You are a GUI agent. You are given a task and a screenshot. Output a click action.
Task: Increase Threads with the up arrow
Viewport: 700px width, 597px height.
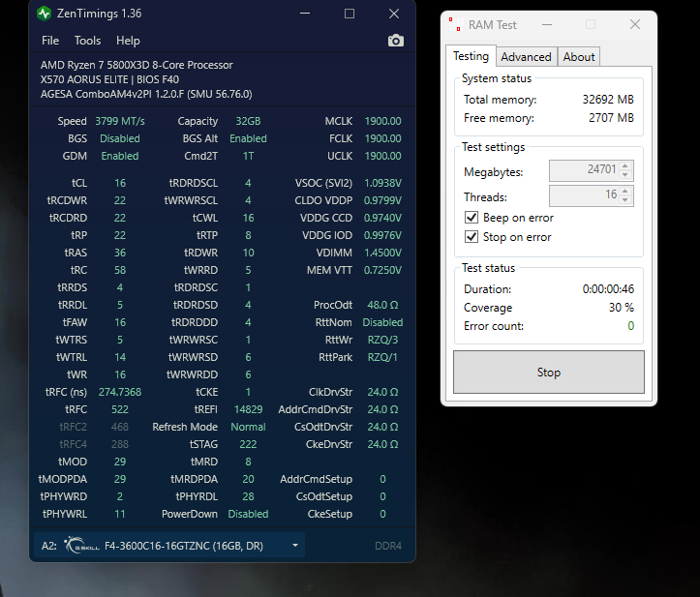coord(625,191)
